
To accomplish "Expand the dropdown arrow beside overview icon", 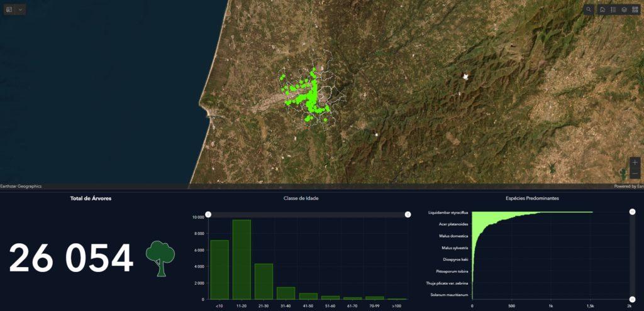I will 21,9.
